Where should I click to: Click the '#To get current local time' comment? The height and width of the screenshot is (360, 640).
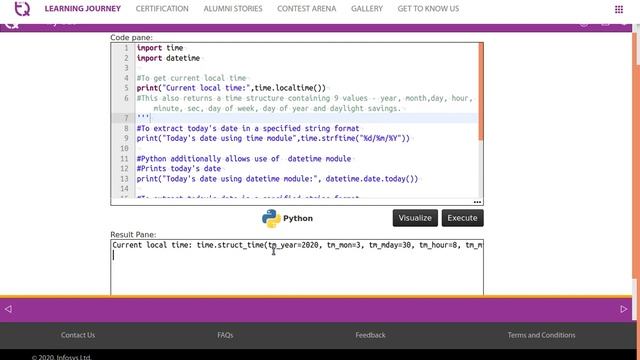click(x=191, y=78)
